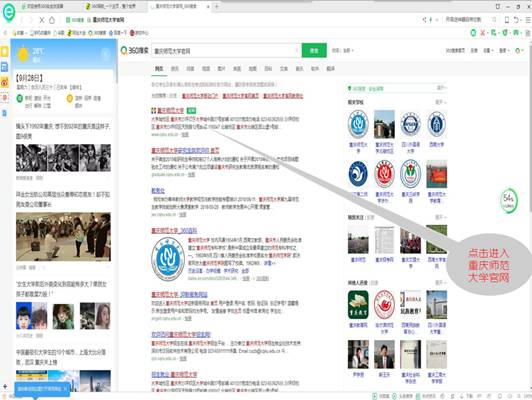Add a sidebar app with bottom plus

5,386
